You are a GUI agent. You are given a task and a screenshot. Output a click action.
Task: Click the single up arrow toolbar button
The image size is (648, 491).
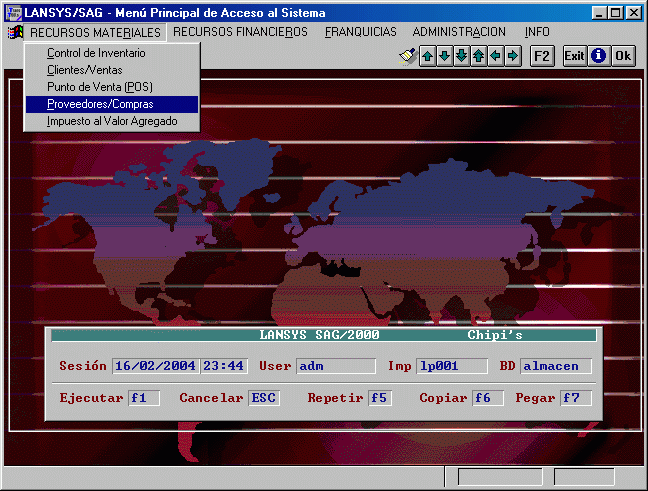(428, 56)
